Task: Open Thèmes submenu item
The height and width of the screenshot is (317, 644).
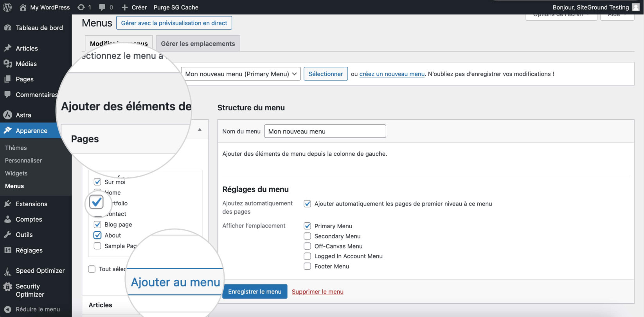Action: 16,148
